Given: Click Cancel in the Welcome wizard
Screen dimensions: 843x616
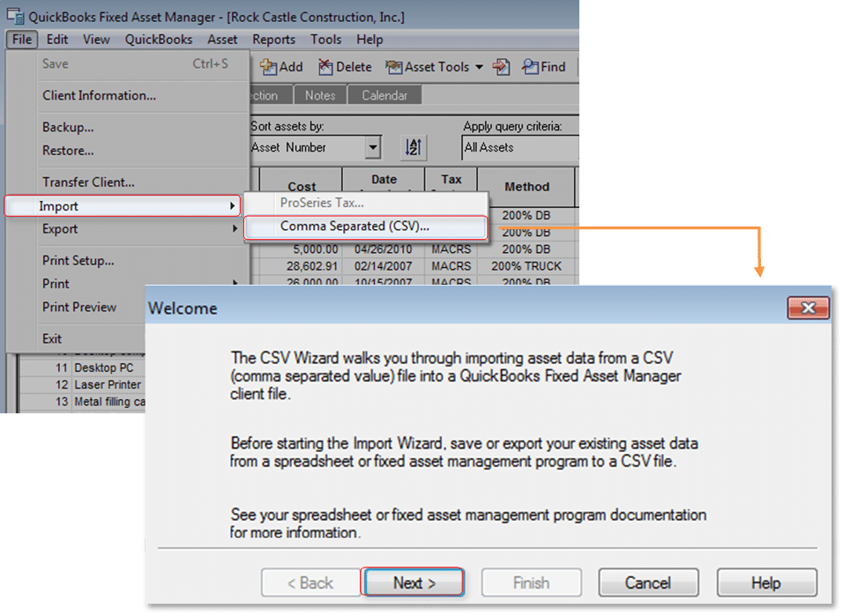Looking at the screenshot, I should coord(648,583).
